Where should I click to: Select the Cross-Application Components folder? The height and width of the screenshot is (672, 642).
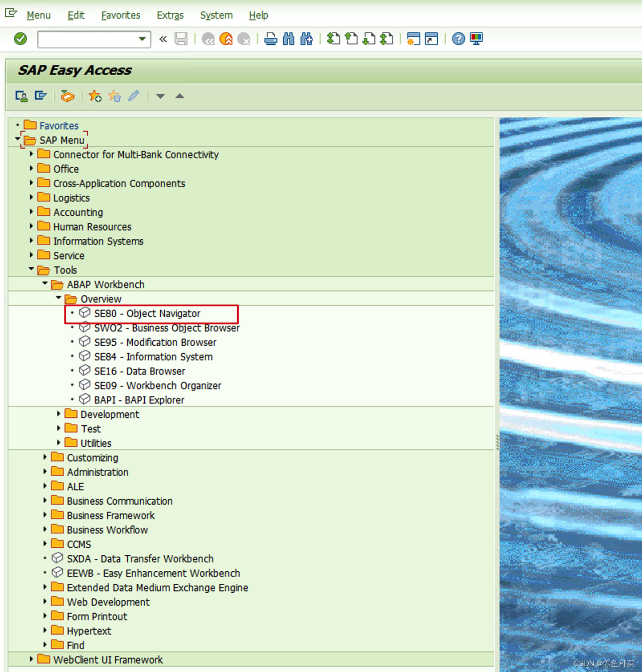click(x=119, y=183)
